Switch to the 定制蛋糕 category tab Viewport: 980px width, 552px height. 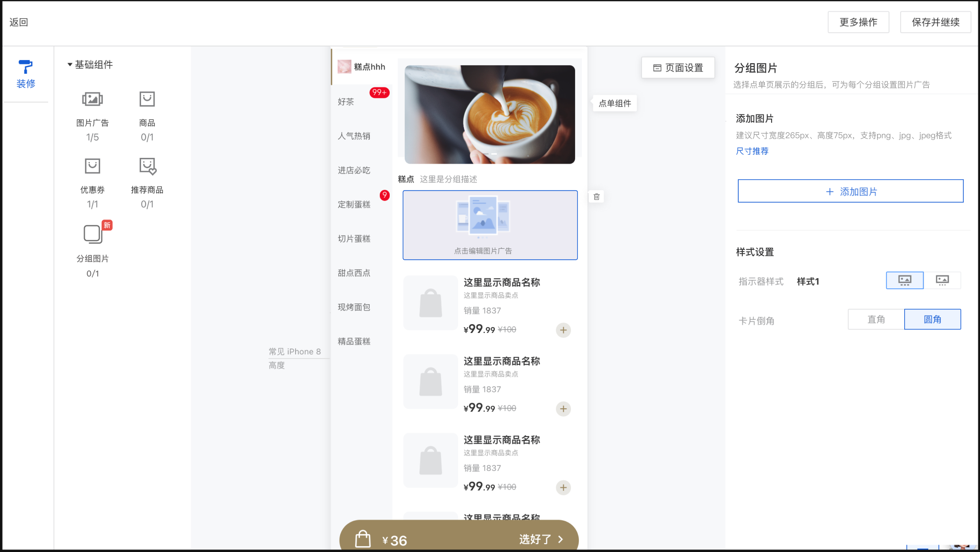(x=354, y=204)
